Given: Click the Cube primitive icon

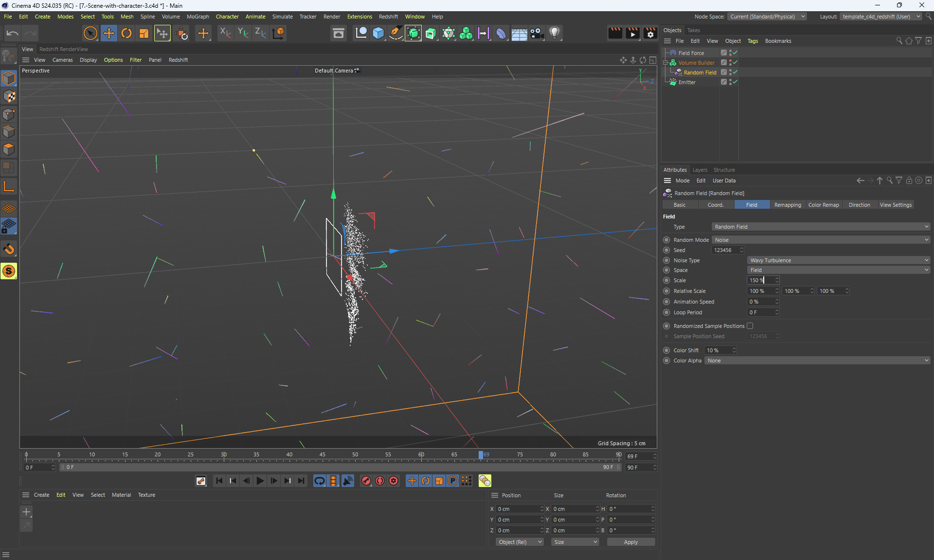Looking at the screenshot, I should (378, 33).
